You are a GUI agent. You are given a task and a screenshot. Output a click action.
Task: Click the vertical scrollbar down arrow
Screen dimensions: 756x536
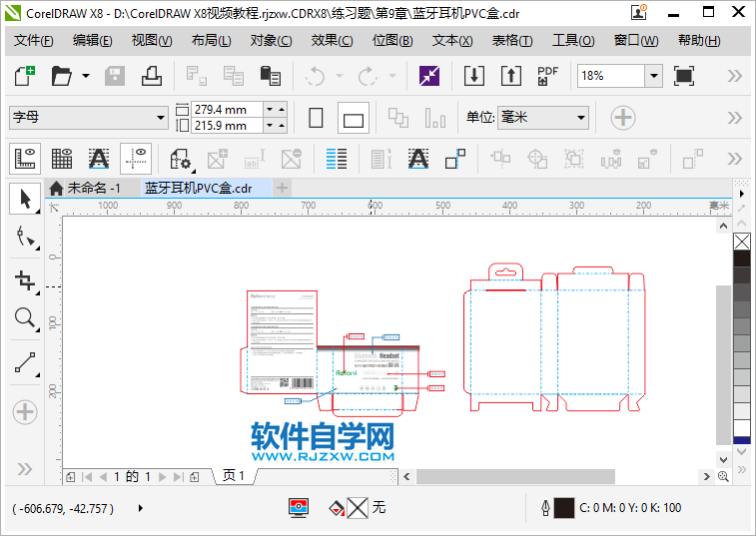pyautogui.click(x=723, y=459)
